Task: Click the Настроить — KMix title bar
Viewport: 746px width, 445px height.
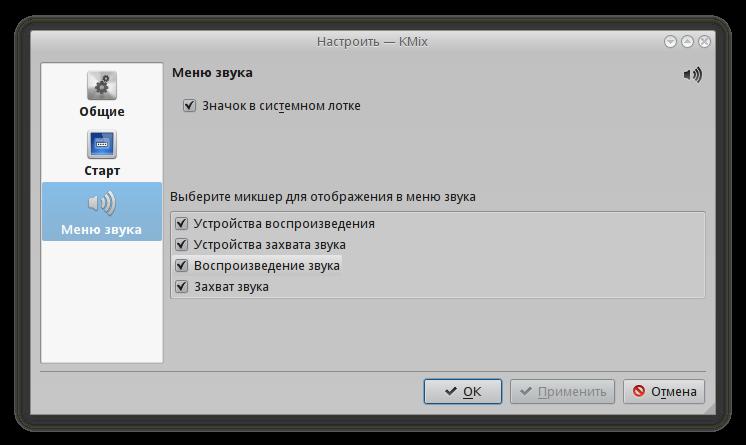Action: 372,42
